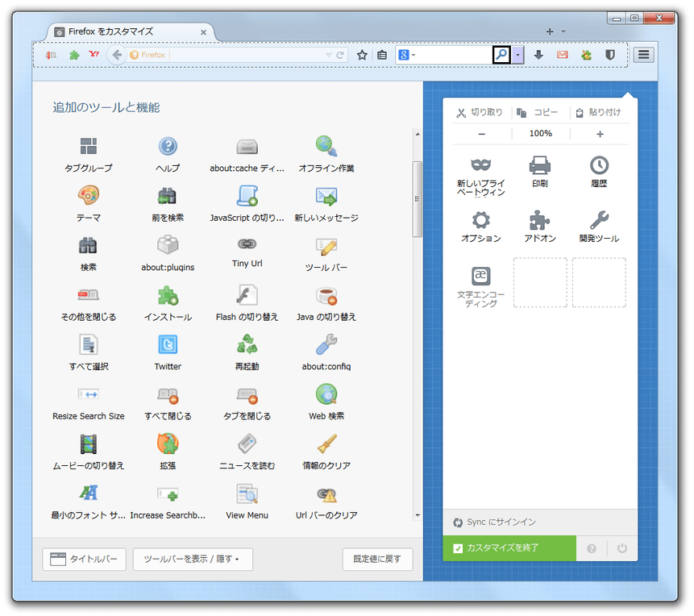Click the カスタマイズを終了 green button
This screenshot has width=694, height=616.
(509, 548)
